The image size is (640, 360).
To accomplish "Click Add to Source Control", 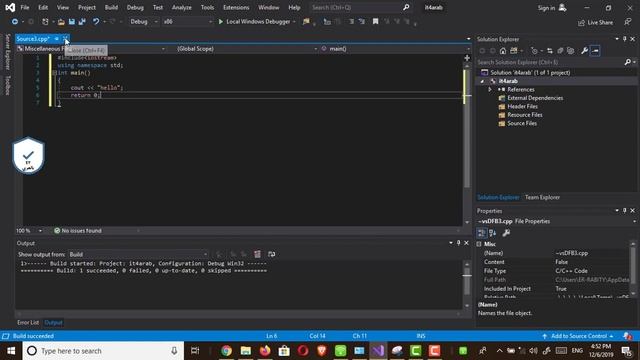I will pyautogui.click(x=579, y=336).
